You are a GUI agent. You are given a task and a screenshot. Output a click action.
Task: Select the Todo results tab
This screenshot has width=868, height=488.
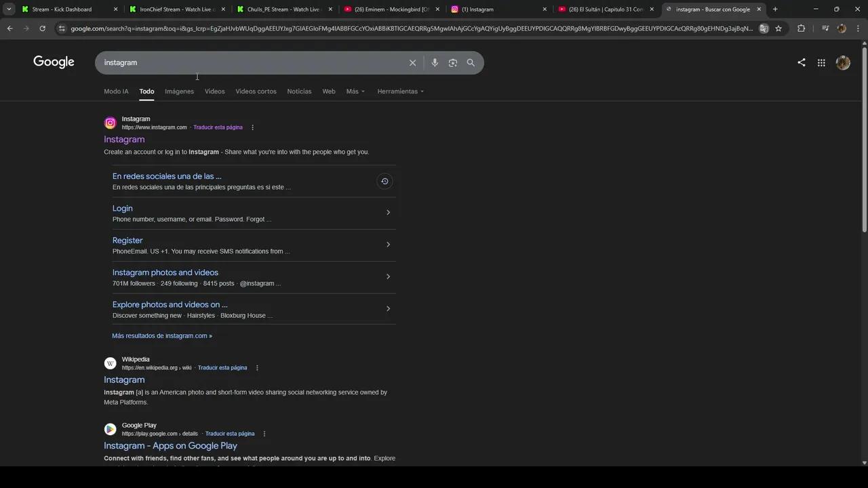tap(146, 91)
